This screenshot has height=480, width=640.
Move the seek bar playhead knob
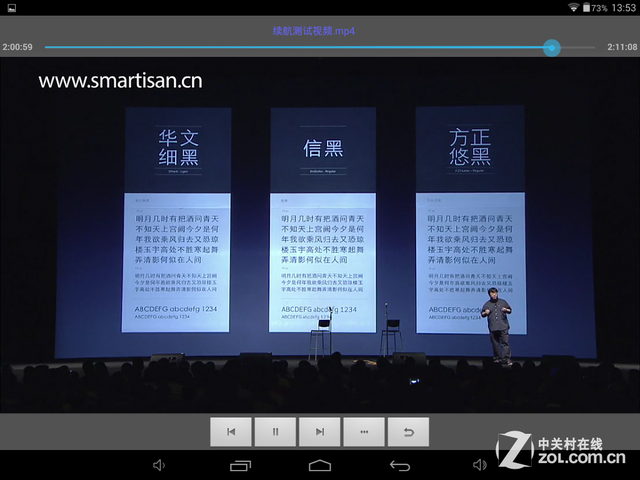[552, 48]
